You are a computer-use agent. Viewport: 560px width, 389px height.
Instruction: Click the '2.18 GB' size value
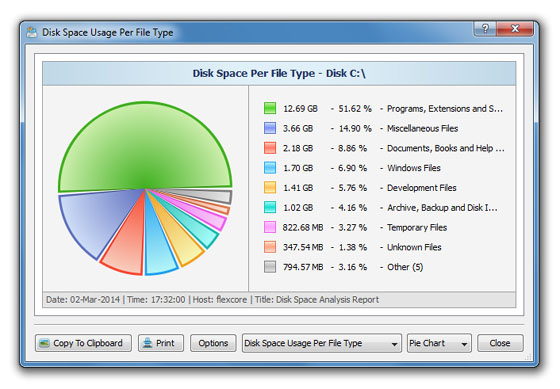point(298,148)
